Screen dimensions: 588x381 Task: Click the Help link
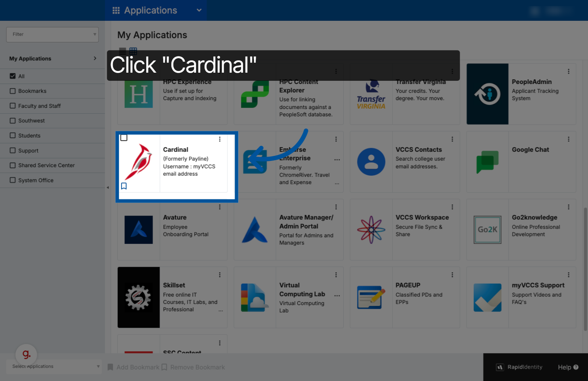568,367
